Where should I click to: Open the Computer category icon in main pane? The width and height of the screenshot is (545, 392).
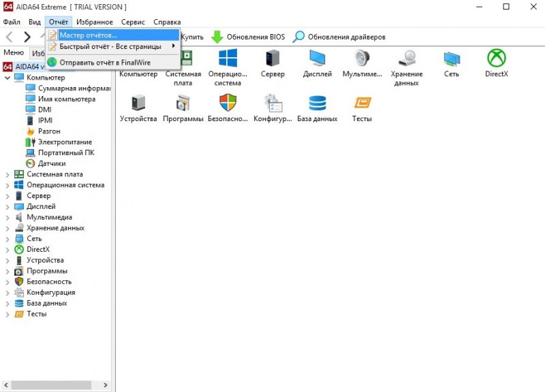[x=138, y=74]
